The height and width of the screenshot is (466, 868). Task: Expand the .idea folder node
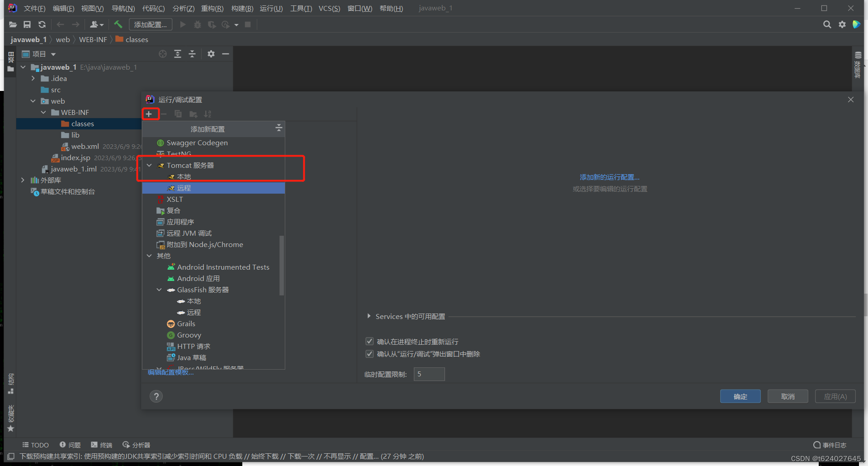point(33,78)
